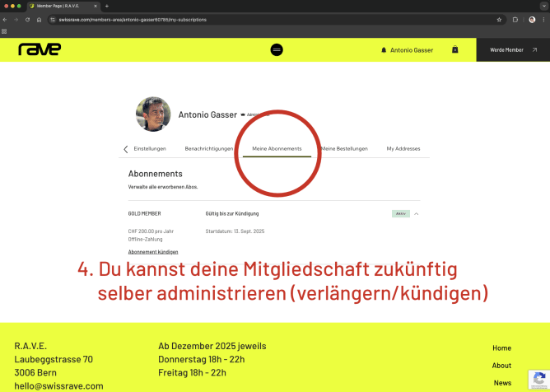This screenshot has height=392, width=550.
Task: Click the Ab Dezember 2025 jeweils text
Action: click(212, 346)
